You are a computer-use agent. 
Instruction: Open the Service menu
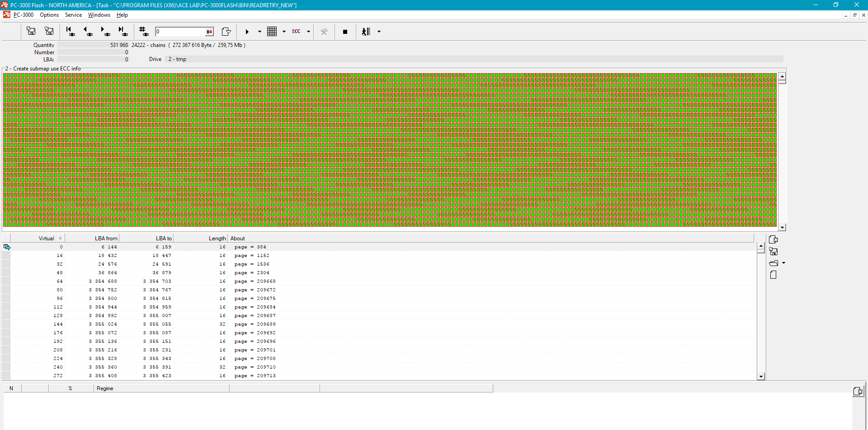73,15
